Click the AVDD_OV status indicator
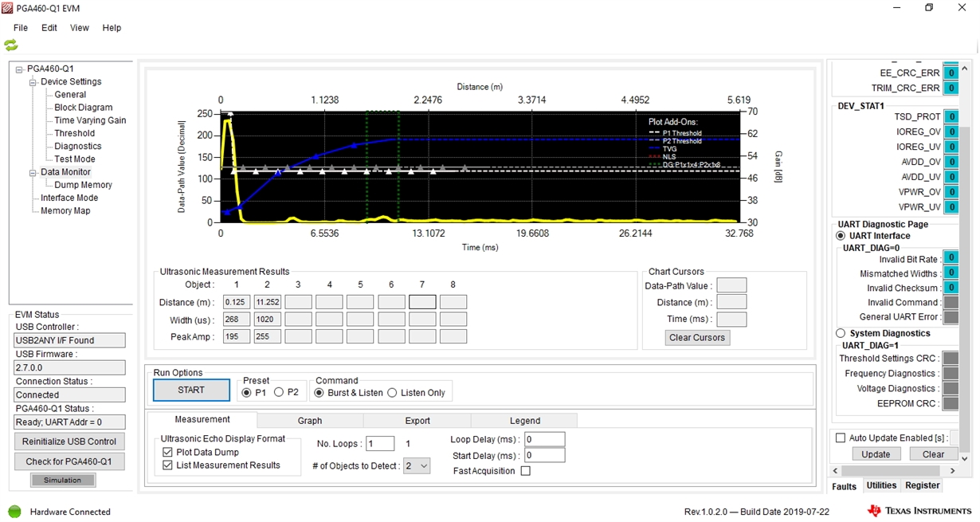Viewport: 980px width, 522px height. (951, 162)
